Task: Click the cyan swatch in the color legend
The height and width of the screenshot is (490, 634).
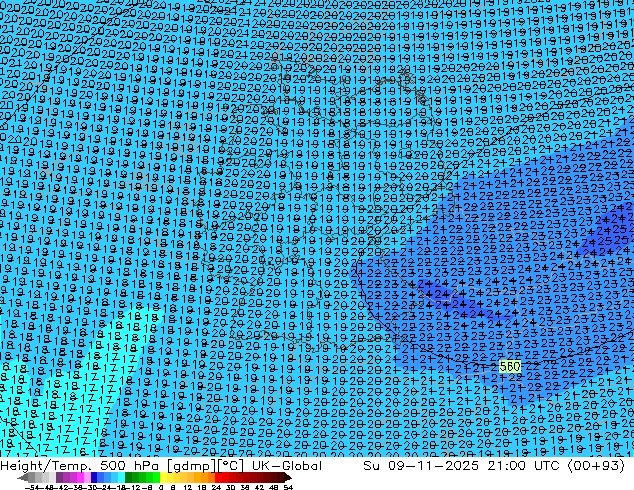Action: (121, 478)
